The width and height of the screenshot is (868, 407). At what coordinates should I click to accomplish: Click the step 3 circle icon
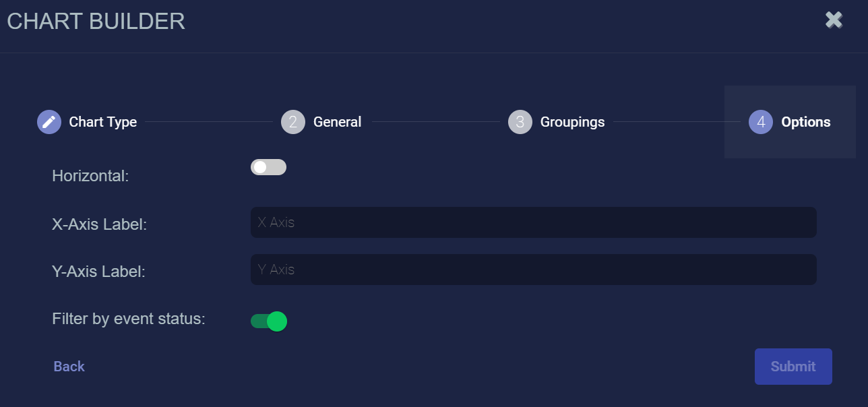(520, 122)
